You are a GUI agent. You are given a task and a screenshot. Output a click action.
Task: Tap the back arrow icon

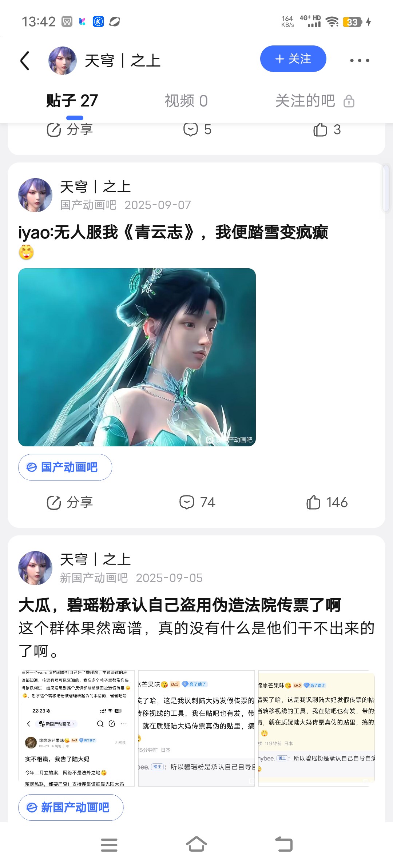pyautogui.click(x=25, y=60)
